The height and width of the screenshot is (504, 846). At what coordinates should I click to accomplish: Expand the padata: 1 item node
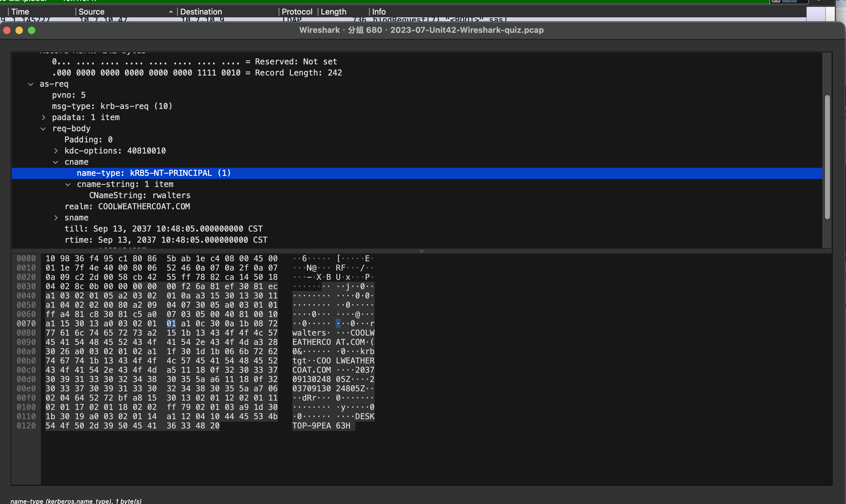pos(43,118)
